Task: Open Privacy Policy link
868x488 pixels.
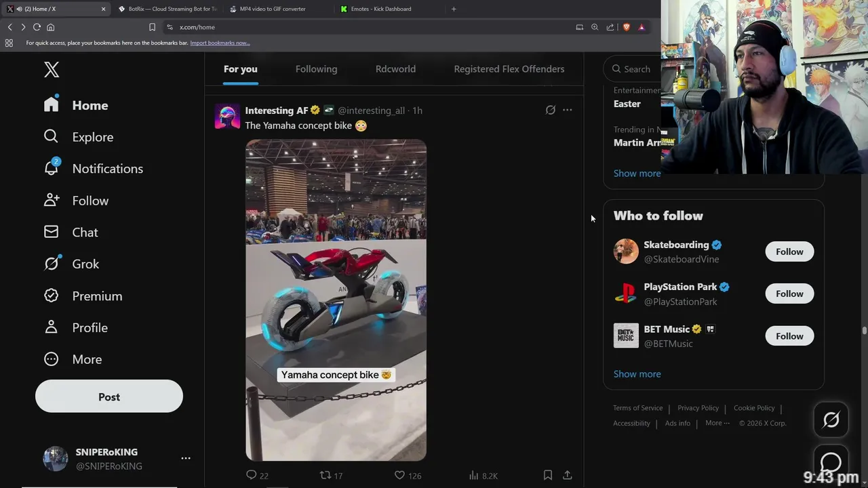Action: click(698, 408)
